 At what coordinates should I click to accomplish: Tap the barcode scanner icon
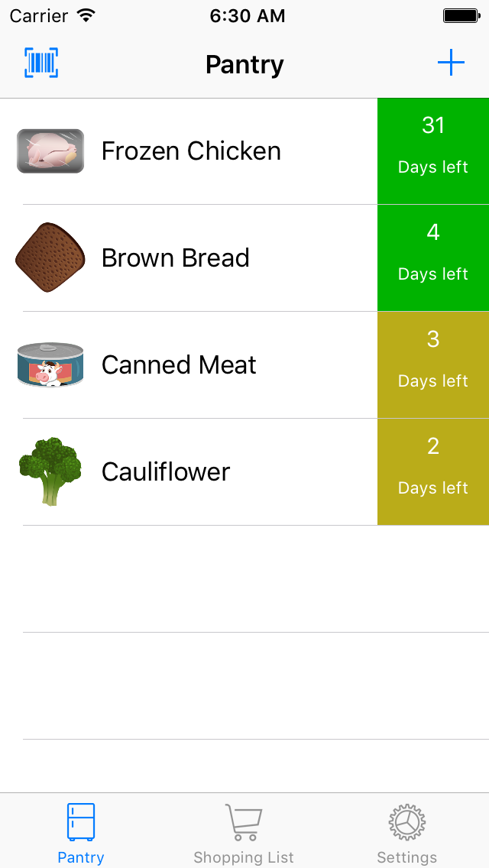pyautogui.click(x=41, y=63)
